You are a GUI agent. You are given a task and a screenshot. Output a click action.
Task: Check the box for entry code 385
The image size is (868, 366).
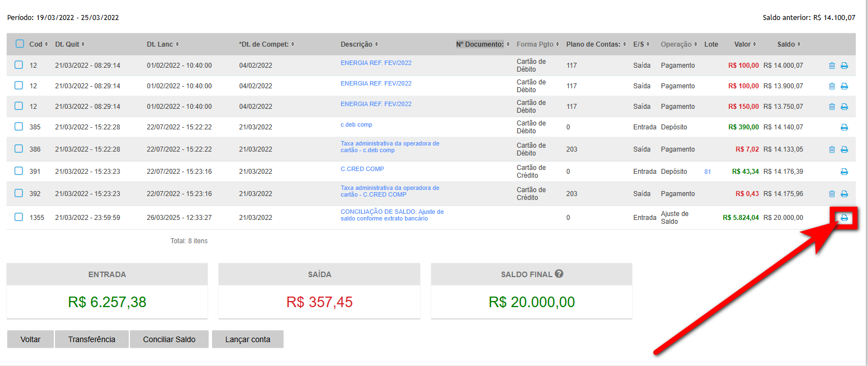coord(19,127)
